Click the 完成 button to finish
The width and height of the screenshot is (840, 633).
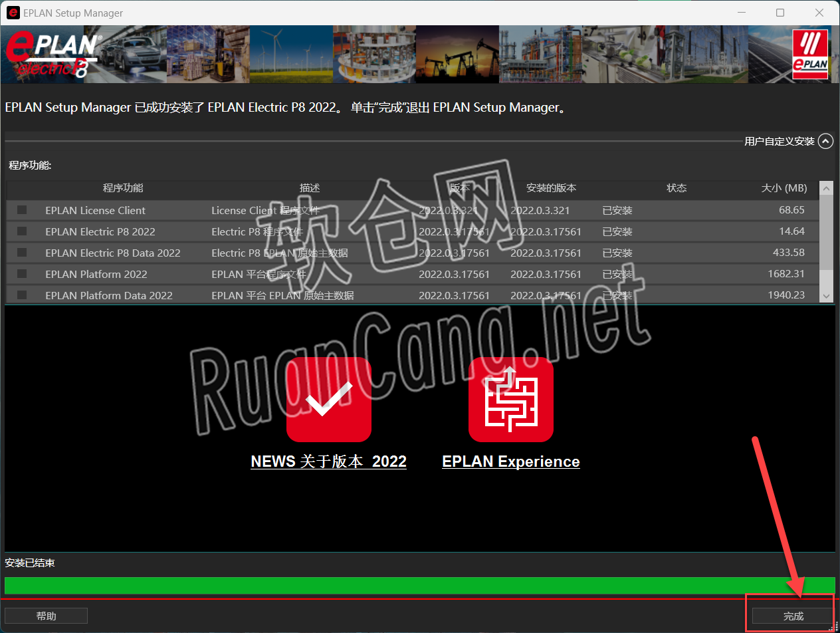click(x=793, y=616)
